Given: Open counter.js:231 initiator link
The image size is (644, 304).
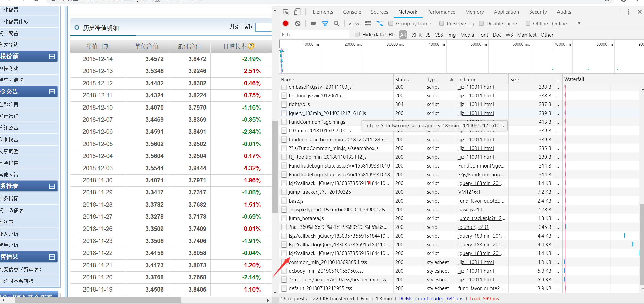Looking at the screenshot, I should pos(473,227).
